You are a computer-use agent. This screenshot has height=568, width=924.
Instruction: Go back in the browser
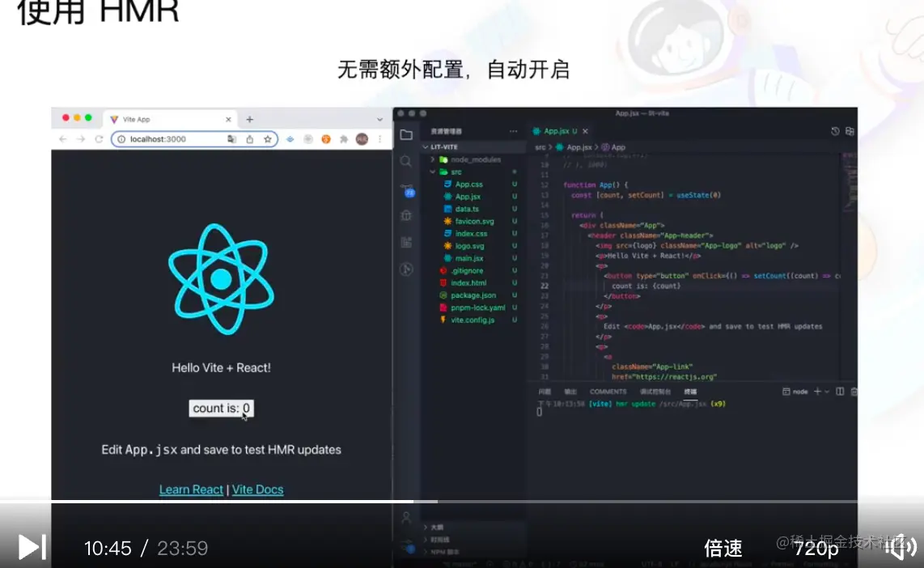point(63,139)
